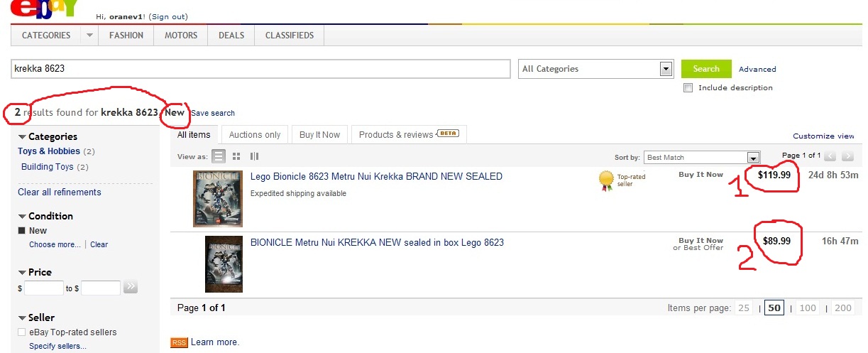Open Advanced search link
The image size is (868, 353).
point(757,69)
